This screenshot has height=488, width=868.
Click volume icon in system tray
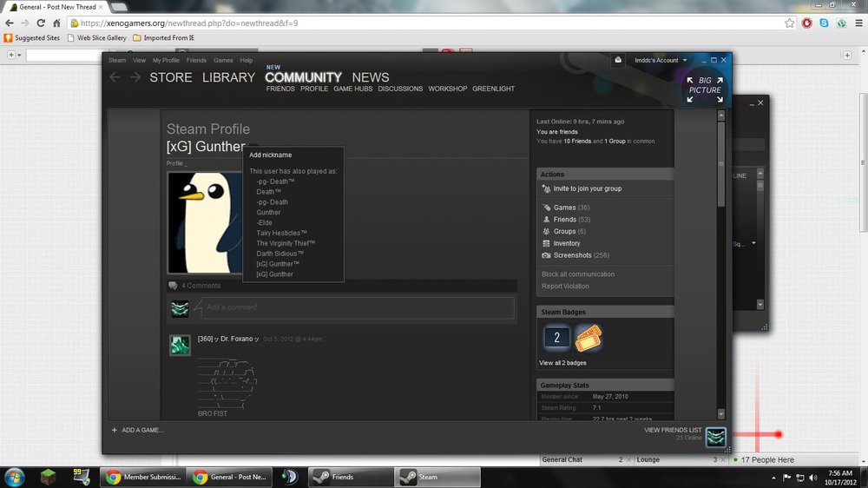coord(813,478)
